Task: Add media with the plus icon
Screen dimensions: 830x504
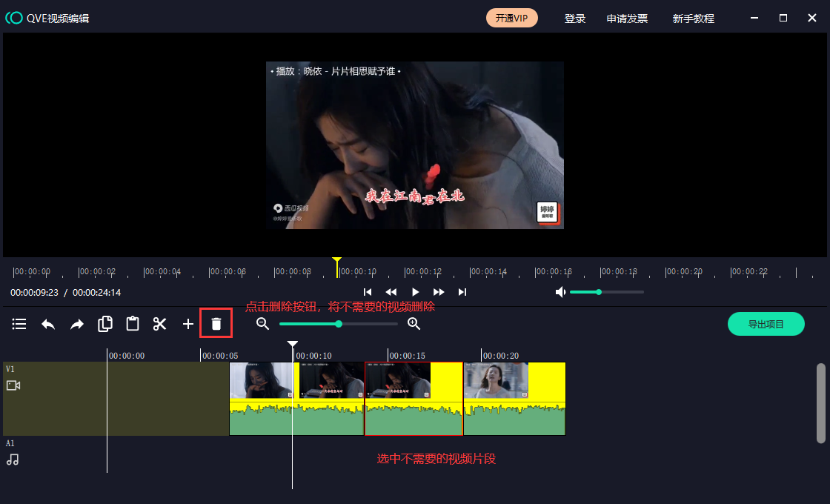Action: pos(188,324)
